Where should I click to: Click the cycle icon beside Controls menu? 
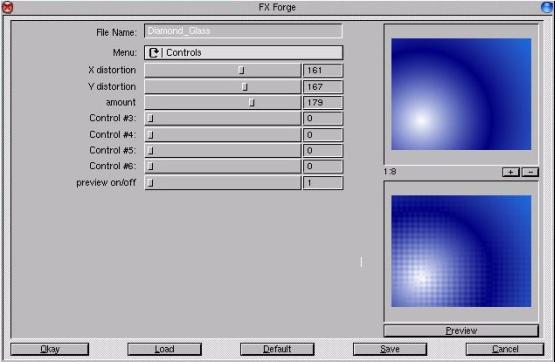click(x=154, y=53)
